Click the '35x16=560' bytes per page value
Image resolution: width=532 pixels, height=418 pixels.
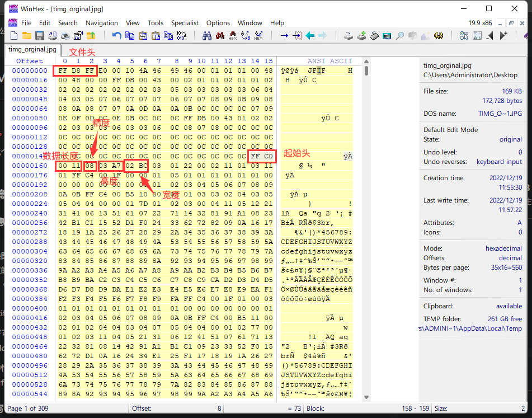tap(506, 267)
